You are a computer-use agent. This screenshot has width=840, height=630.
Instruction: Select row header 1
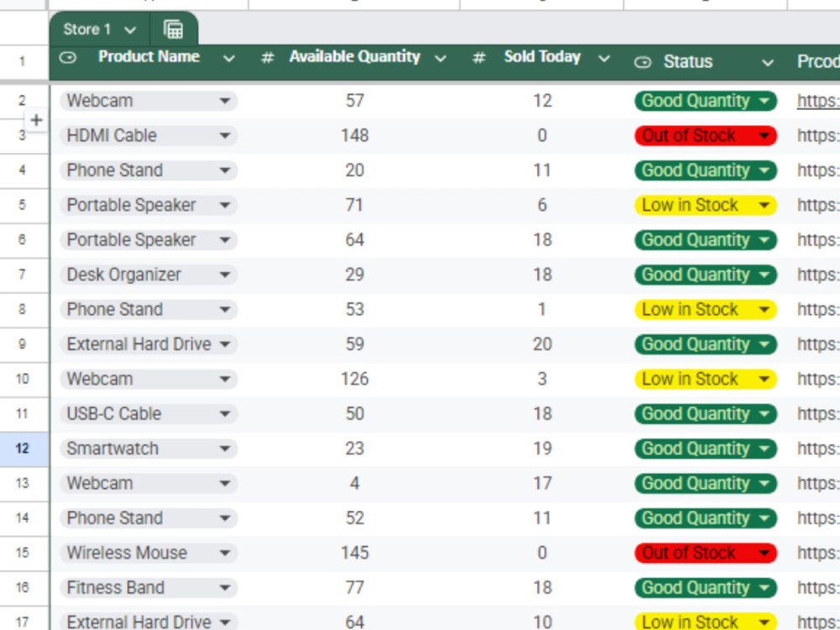pyautogui.click(x=24, y=62)
